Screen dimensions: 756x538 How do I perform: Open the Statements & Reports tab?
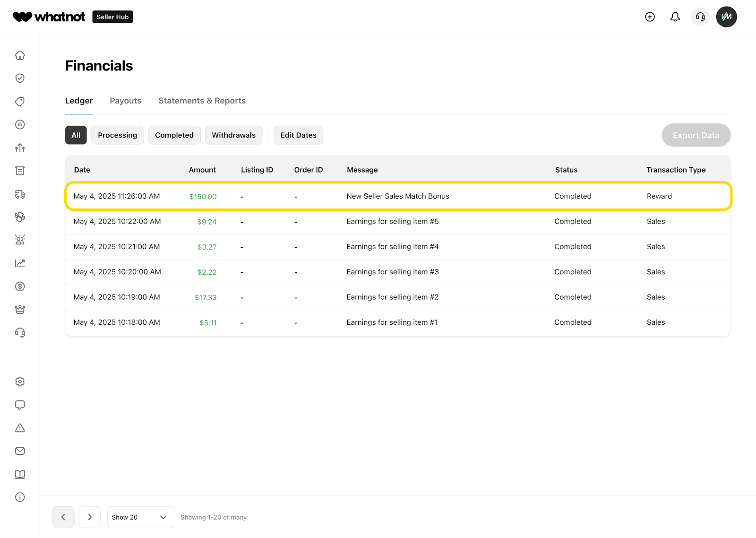202,101
